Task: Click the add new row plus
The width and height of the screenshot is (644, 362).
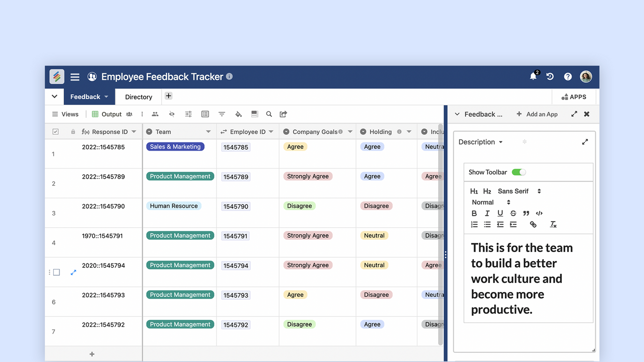Action: coord(92,354)
